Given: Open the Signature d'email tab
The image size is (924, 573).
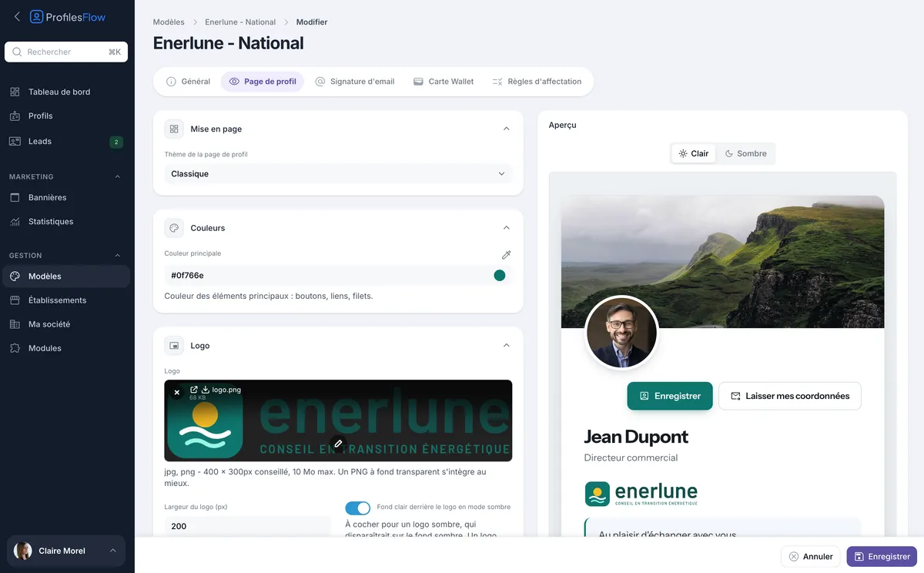Looking at the screenshot, I should tap(355, 82).
